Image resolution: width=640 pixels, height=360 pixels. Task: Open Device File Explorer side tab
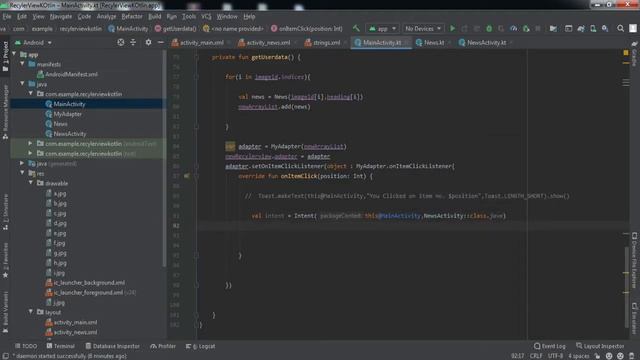(635, 260)
